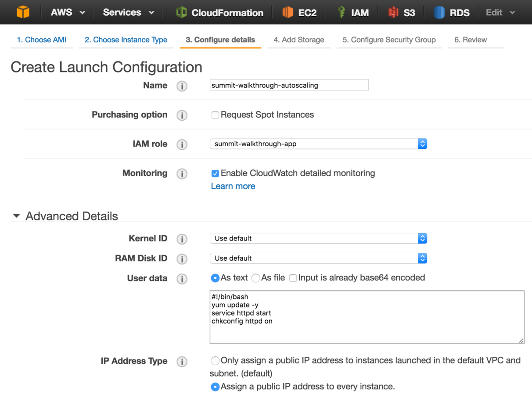Uncheck Enable CloudWatch detailed monitoring
The image size is (532, 395).
(215, 173)
